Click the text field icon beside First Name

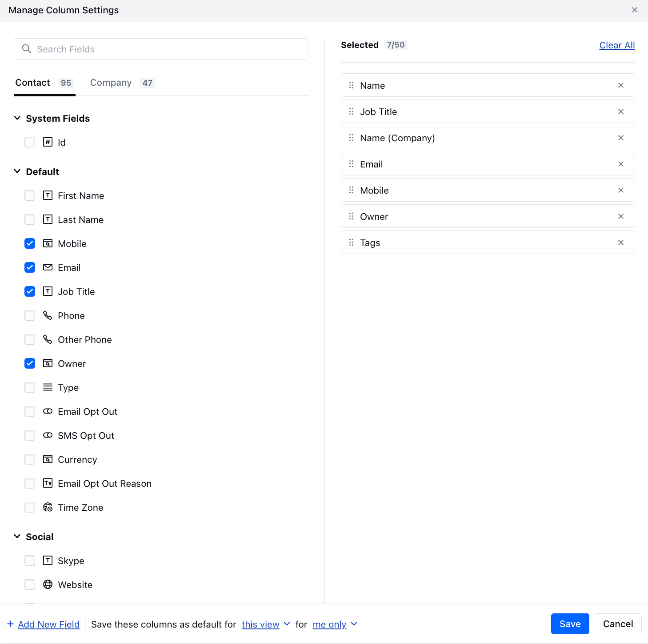click(x=48, y=195)
